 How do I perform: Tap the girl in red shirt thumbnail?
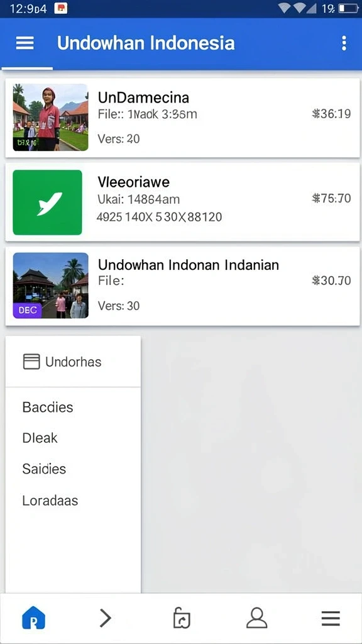click(x=50, y=118)
